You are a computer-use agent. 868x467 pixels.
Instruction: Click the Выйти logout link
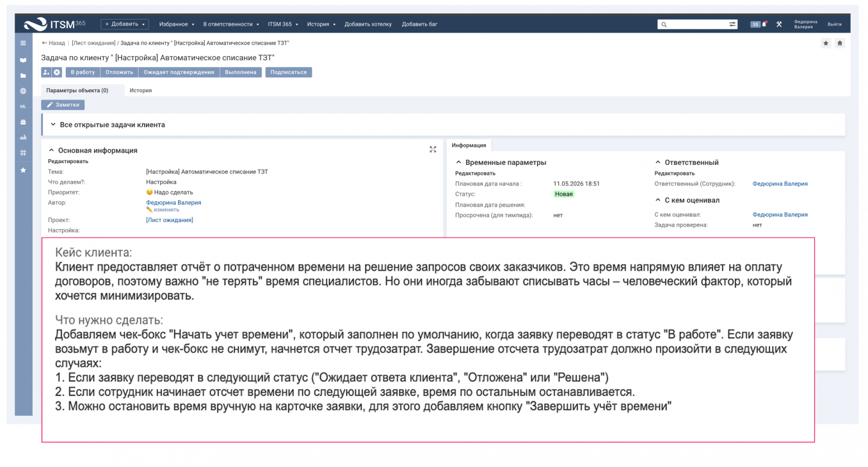pyautogui.click(x=834, y=24)
